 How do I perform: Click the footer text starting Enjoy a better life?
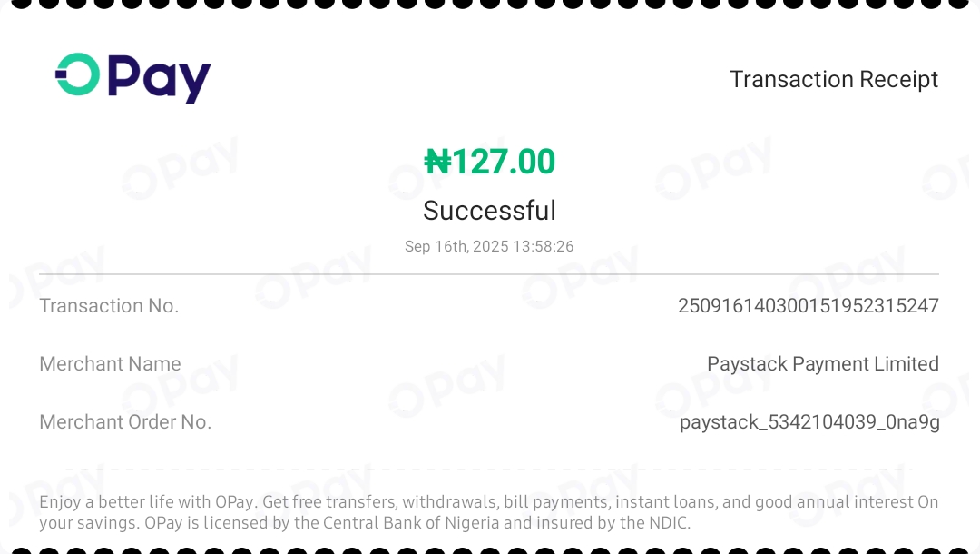click(489, 512)
